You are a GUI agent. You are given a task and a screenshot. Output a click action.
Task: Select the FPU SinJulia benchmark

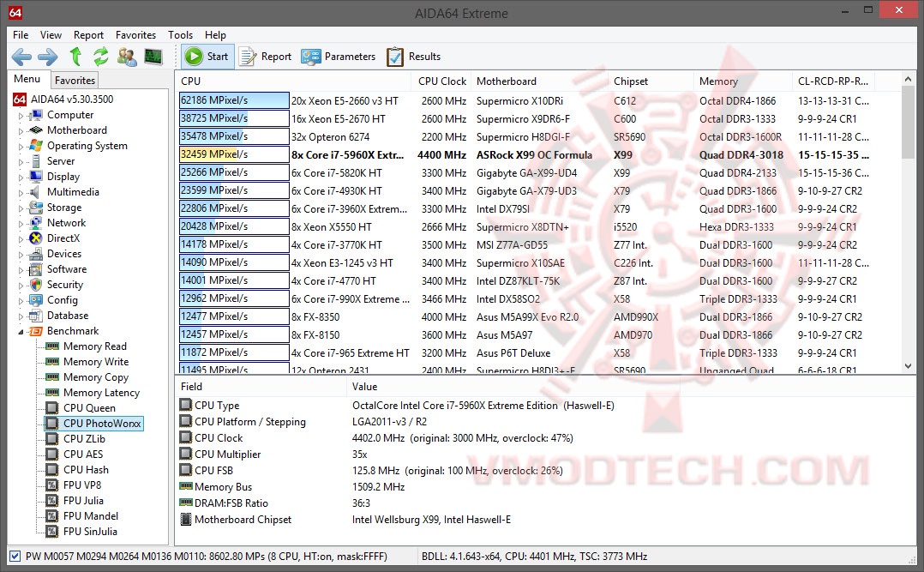[90, 532]
